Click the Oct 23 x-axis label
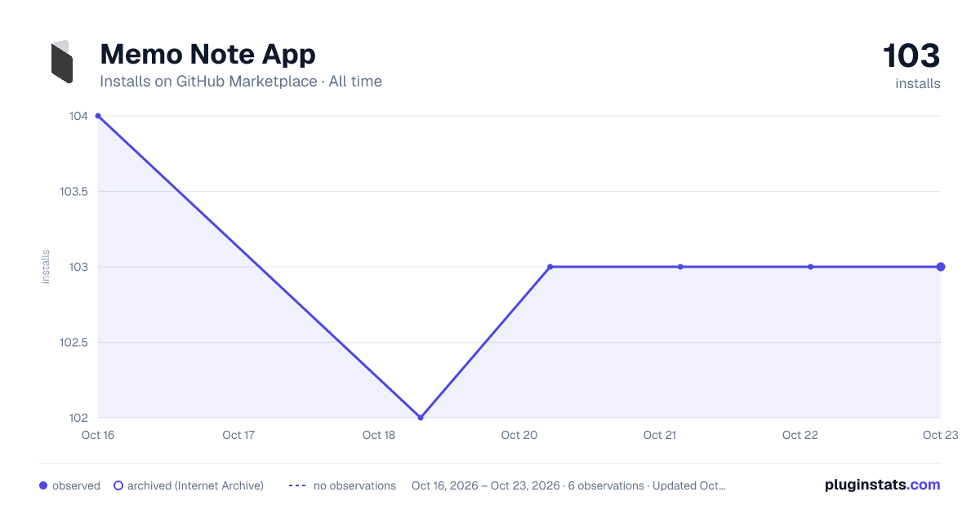This screenshot has width=980, height=514. (x=940, y=435)
